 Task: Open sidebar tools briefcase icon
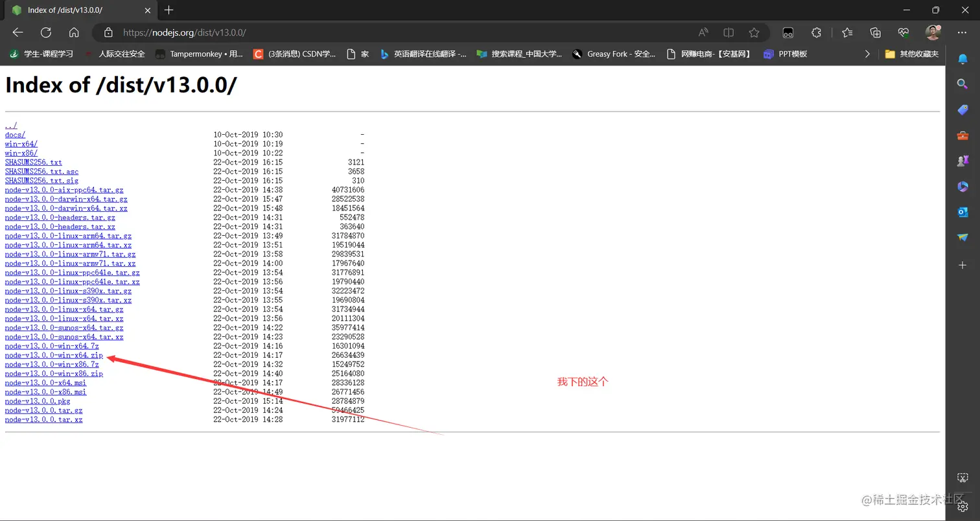click(962, 135)
